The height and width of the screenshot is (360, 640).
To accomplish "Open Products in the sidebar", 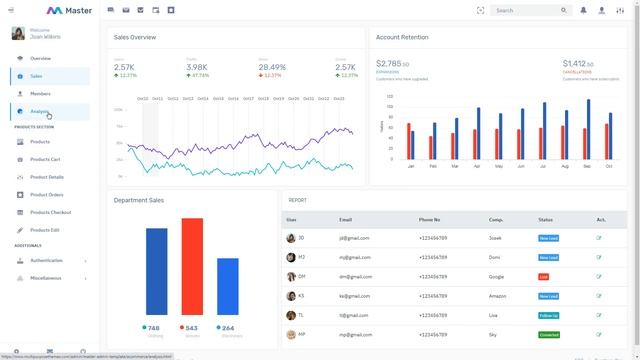I will [50, 142].
